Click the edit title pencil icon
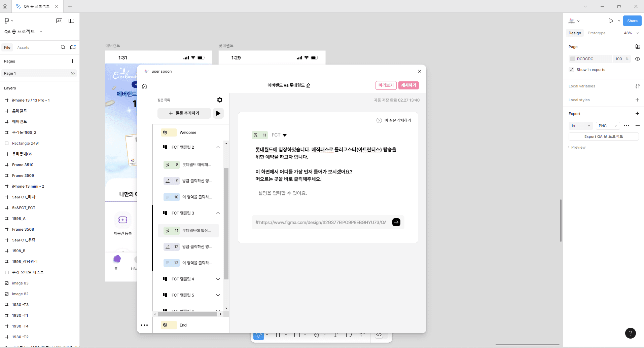Viewport: 644px width, 348px height. click(x=308, y=85)
